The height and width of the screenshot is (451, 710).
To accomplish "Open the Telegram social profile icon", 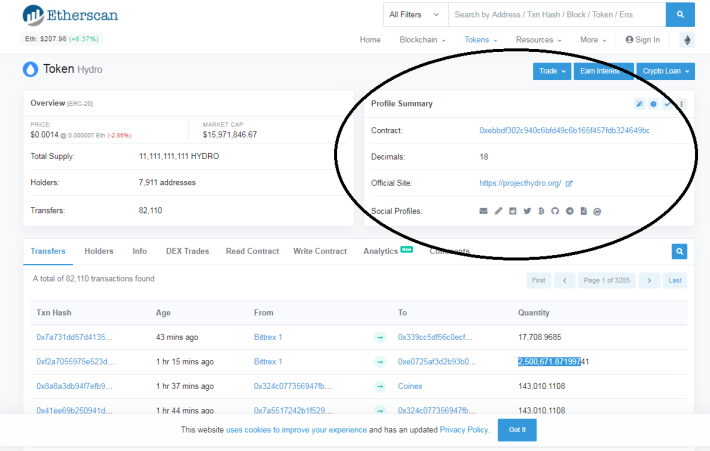I will point(569,211).
